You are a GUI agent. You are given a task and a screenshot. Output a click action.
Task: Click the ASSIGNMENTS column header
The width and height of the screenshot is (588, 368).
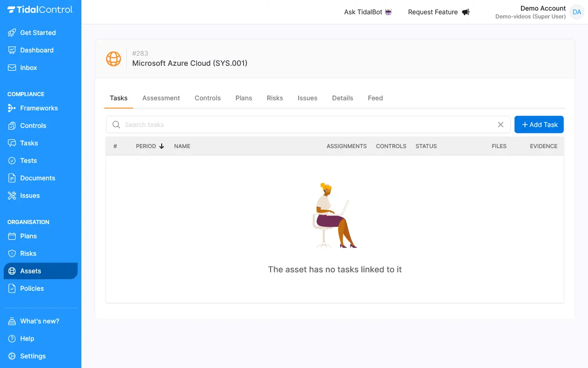click(346, 146)
